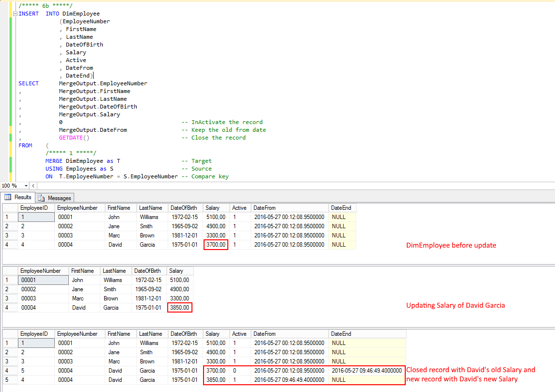Click the document icon on the Messages tab
The height and width of the screenshot is (392, 555).
coord(41,197)
